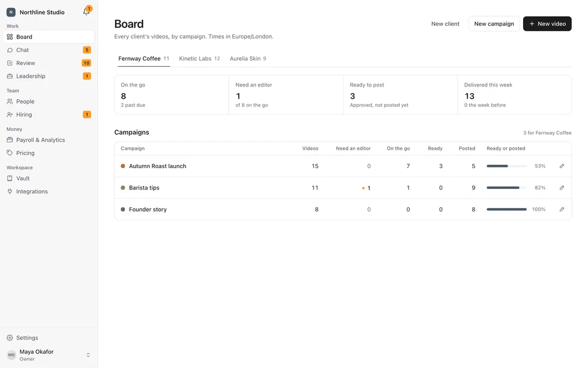Click the Ready to post stat card

pyautogui.click(x=400, y=94)
